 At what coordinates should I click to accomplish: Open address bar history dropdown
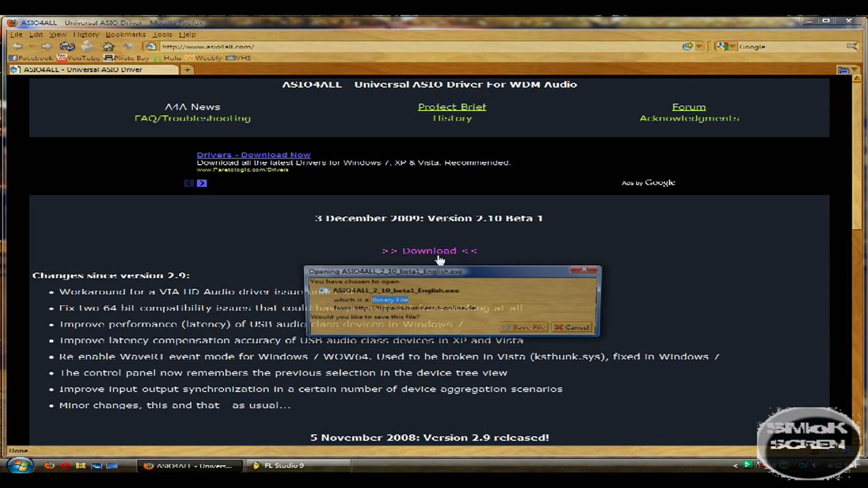pos(699,47)
